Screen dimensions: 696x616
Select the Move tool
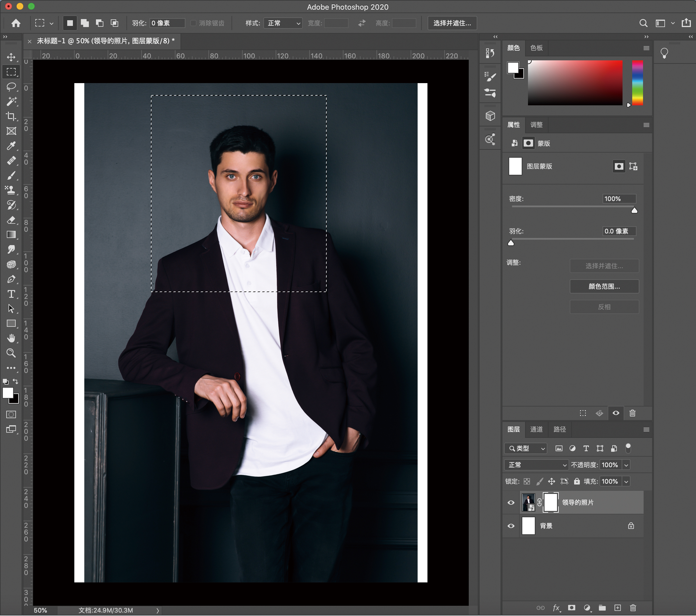pos(11,57)
